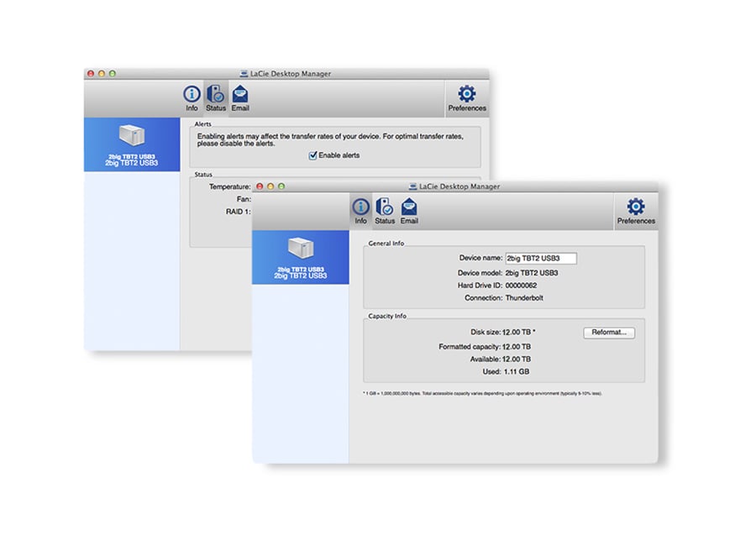Click the alerts transfer-rate warning text
Viewport: 756px width, 546px height.
click(330, 140)
